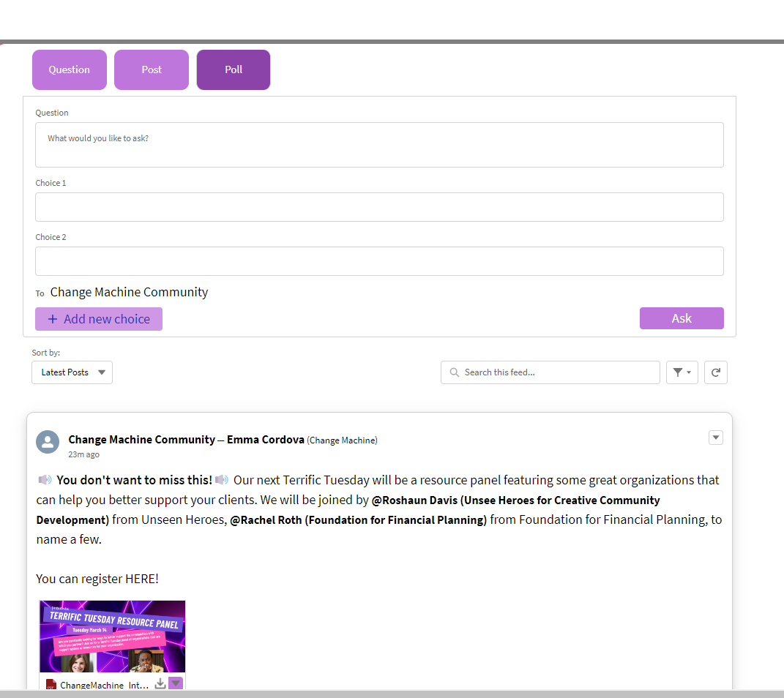This screenshot has height=698, width=784.
Task: Open the attachment's purple dropdown arrow
Action: (176, 683)
